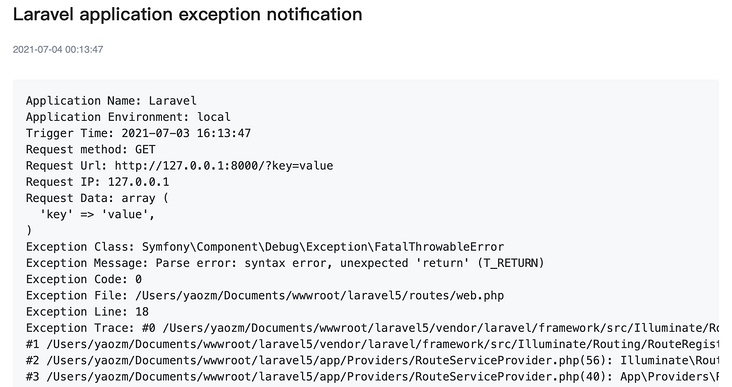Click the Exception Code: 0 line
Image resolution: width=732 pixels, height=387 pixels.
(84, 279)
